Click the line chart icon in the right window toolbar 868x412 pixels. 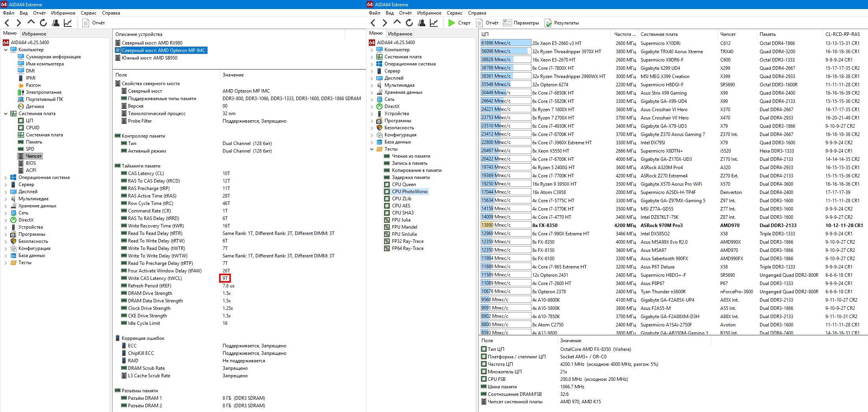coord(434,23)
